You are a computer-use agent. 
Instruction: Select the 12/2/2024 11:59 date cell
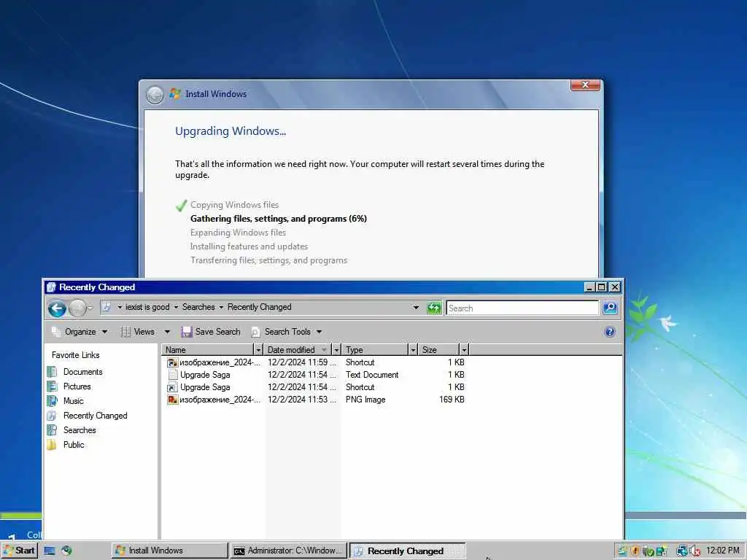tap(301, 362)
